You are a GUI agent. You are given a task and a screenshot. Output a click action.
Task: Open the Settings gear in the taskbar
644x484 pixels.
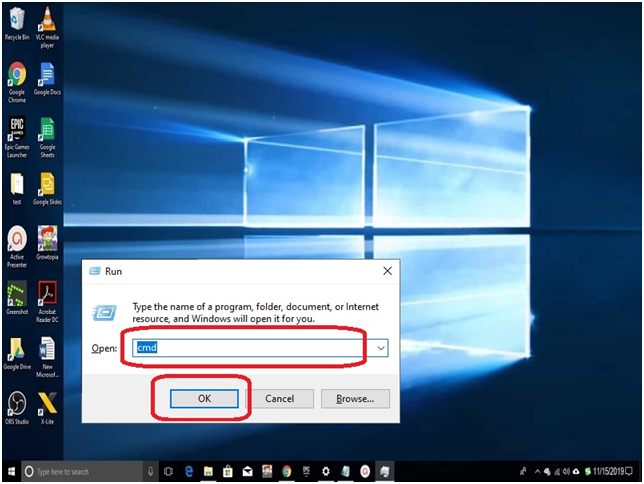coord(326,471)
